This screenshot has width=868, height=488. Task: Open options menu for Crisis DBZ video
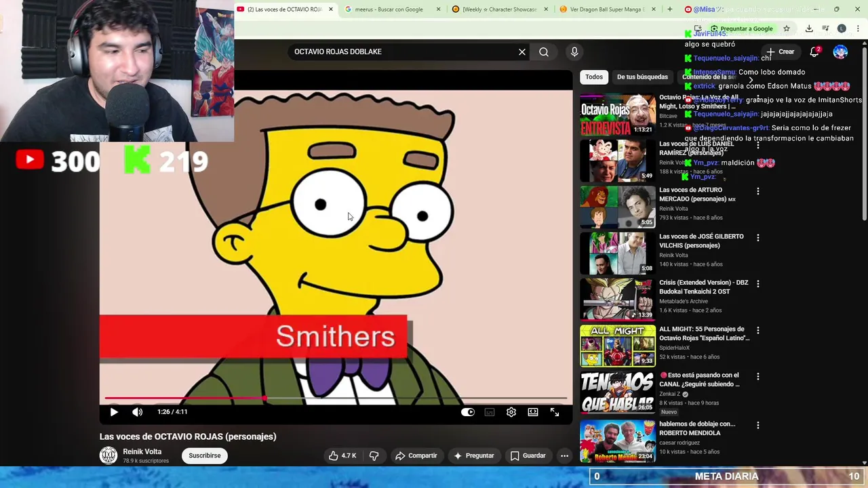click(758, 283)
